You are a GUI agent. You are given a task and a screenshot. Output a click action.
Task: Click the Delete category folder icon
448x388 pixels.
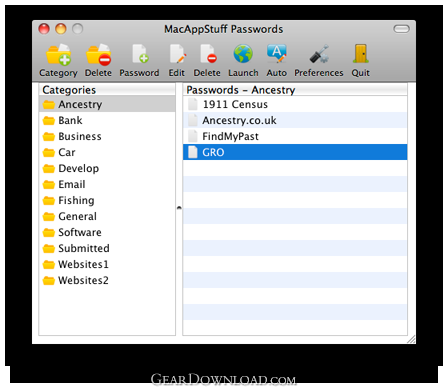(98, 54)
